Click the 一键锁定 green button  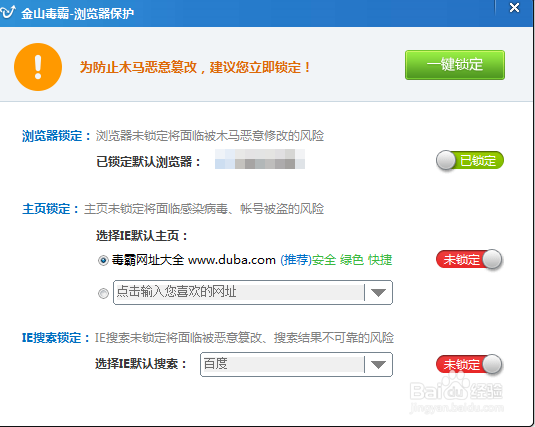point(455,65)
